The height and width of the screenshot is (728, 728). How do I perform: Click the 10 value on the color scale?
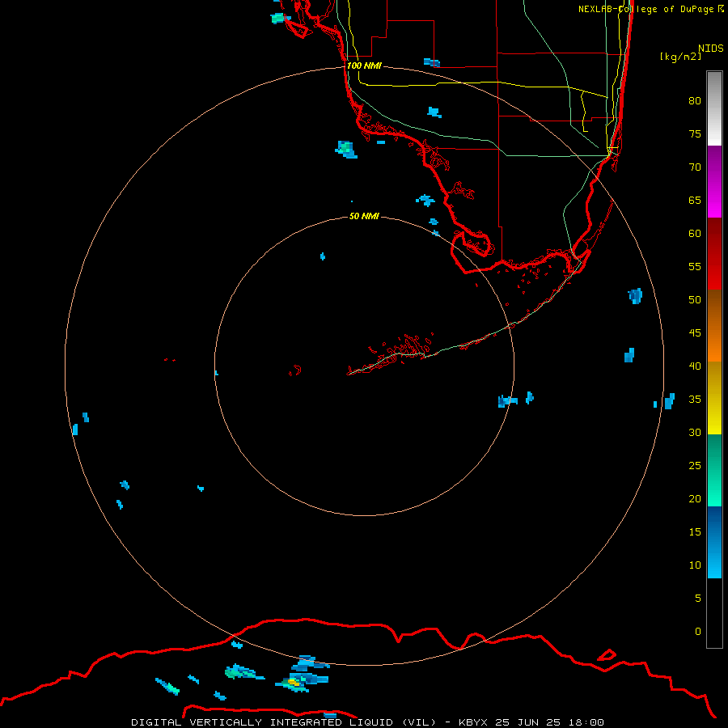pyautogui.click(x=695, y=565)
